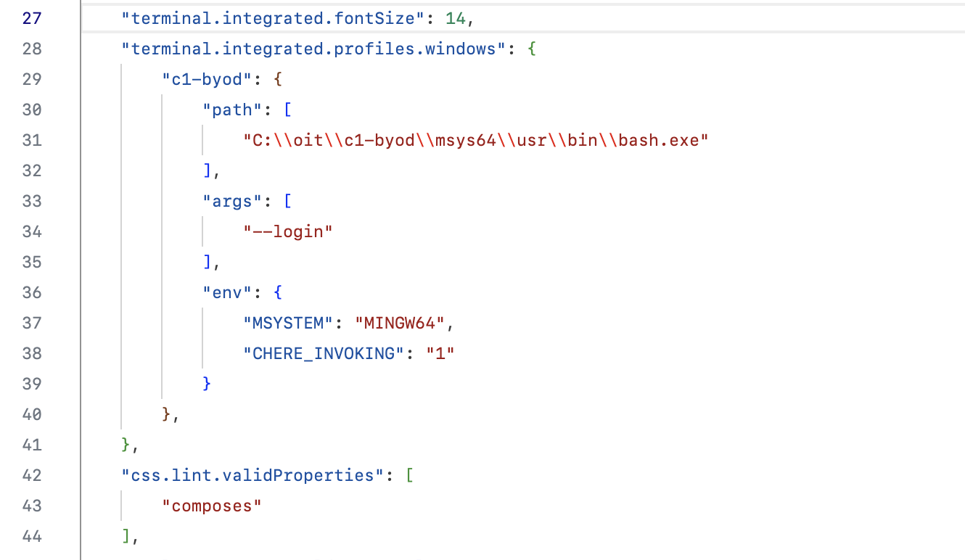Place cursor in "terminal.integrated.fontSize" key
965x560 pixels.
(x=273, y=18)
